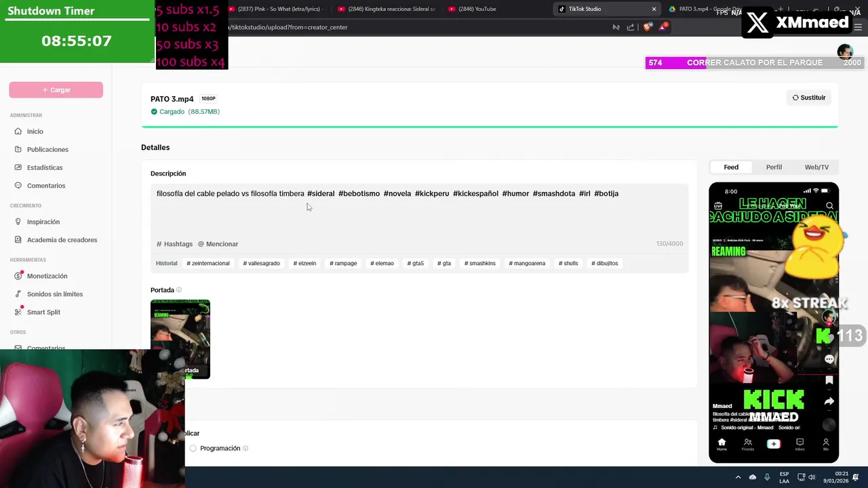Open Monetización in the sidebar
868x488 pixels.
click(47, 276)
